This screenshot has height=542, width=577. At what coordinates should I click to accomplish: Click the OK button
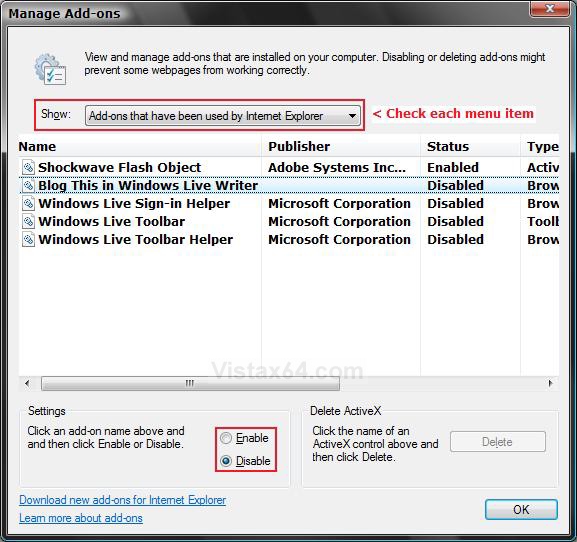click(521, 510)
